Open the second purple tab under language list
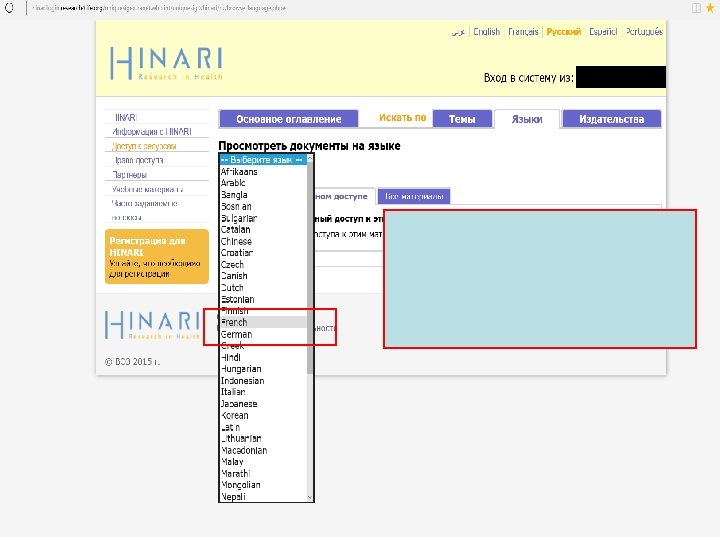720x540 pixels. [414, 196]
